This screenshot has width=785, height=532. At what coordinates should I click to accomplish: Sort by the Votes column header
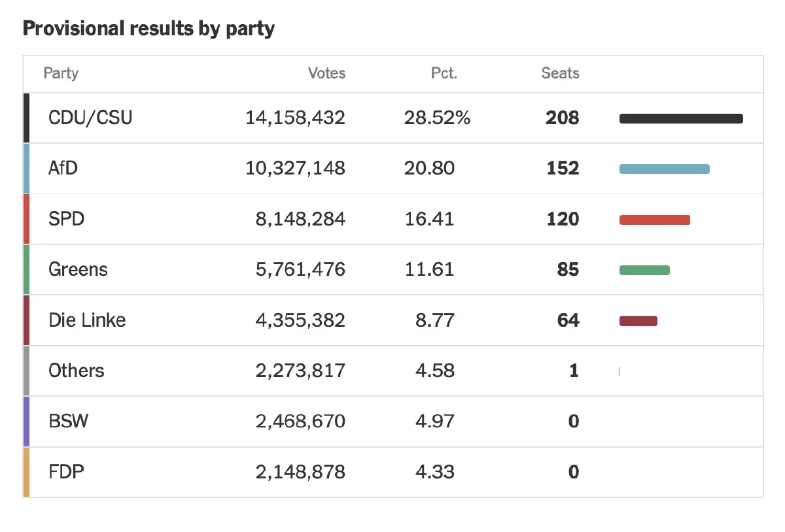click(x=326, y=73)
